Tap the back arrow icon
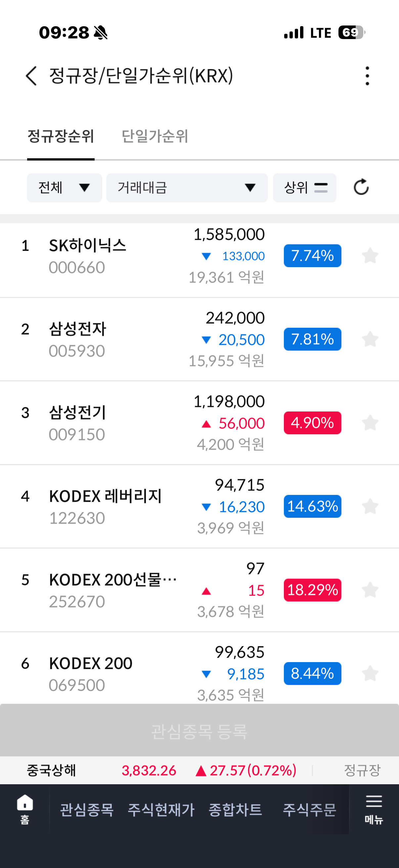399x868 pixels. (x=31, y=76)
